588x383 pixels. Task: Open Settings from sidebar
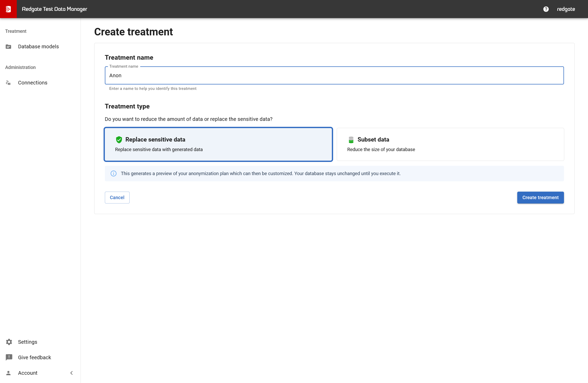(28, 342)
